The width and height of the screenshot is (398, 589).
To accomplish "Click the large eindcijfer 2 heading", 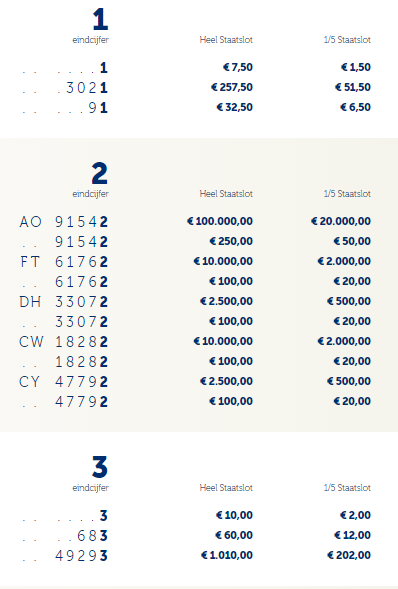I will pos(100,174).
